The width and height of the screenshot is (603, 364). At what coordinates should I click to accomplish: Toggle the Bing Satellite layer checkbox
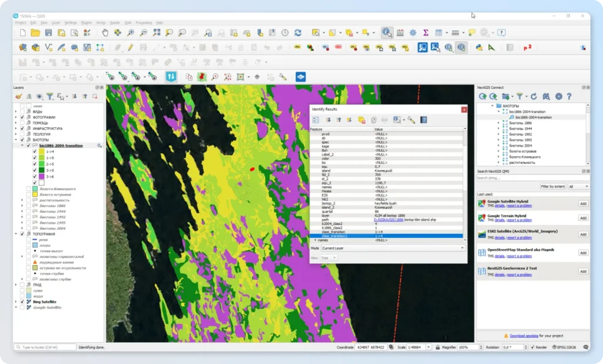pyautogui.click(x=22, y=302)
